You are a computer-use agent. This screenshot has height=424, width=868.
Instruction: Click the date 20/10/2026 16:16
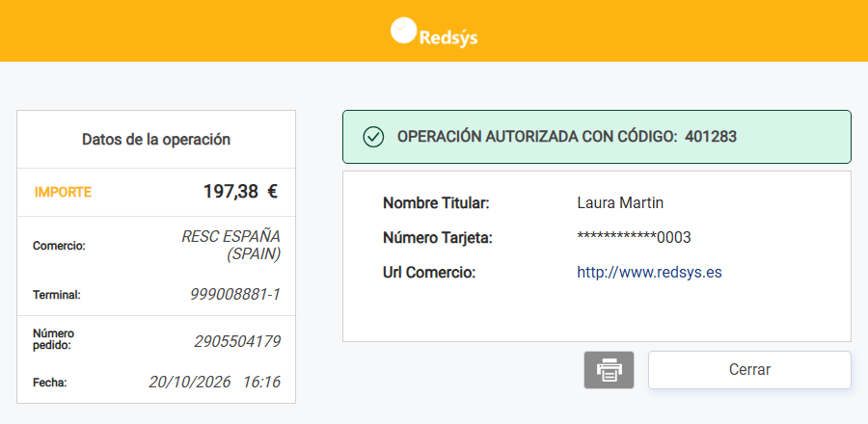click(214, 382)
